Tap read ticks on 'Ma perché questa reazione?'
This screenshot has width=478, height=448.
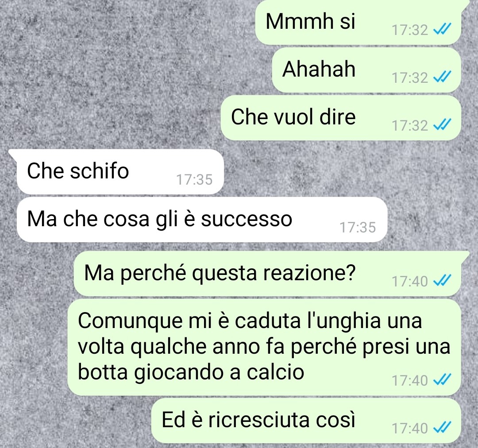442,281
